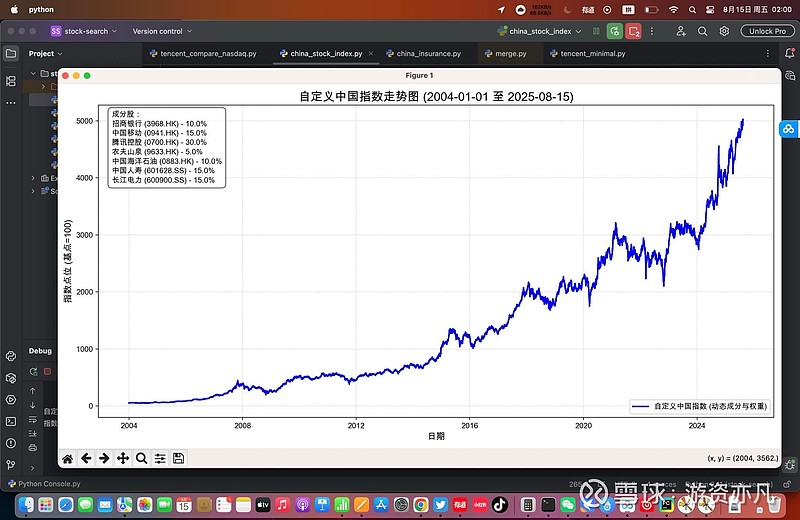Switch to the china_insurance.py tab
Screen dimensions: 800x520
423,54
